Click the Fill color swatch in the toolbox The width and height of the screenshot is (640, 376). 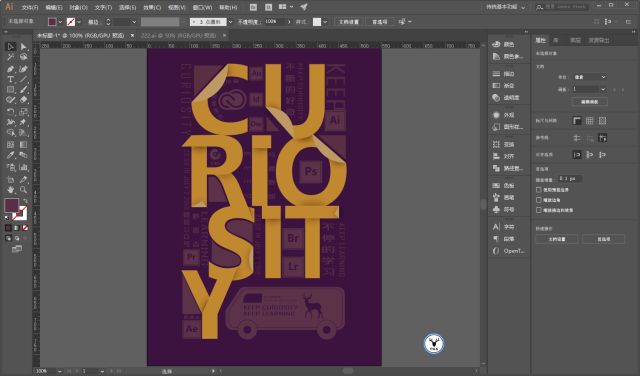pos(11,205)
